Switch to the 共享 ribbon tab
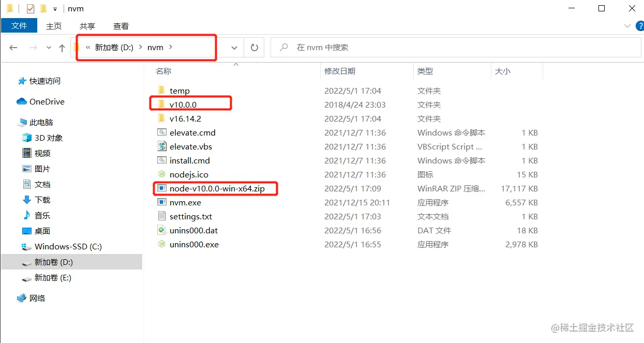Viewport: 644px width, 343px height. (86, 25)
